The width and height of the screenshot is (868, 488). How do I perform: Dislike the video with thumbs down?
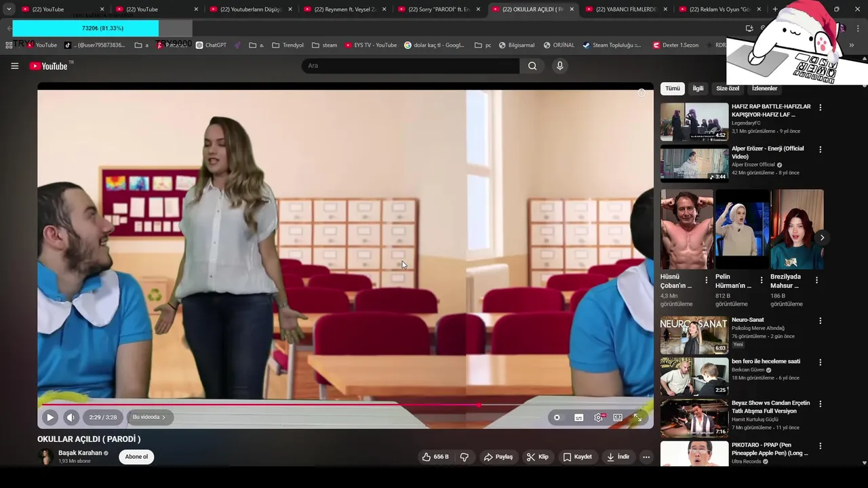[465, 457]
